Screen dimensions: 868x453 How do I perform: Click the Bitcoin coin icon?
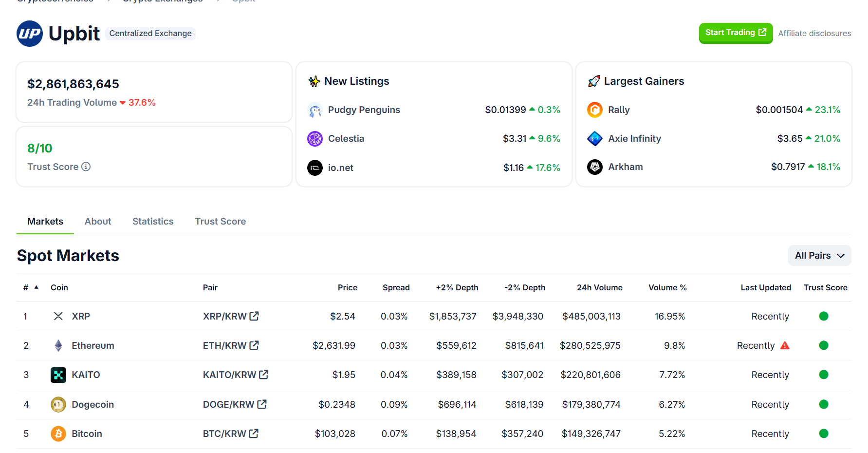[58, 434]
